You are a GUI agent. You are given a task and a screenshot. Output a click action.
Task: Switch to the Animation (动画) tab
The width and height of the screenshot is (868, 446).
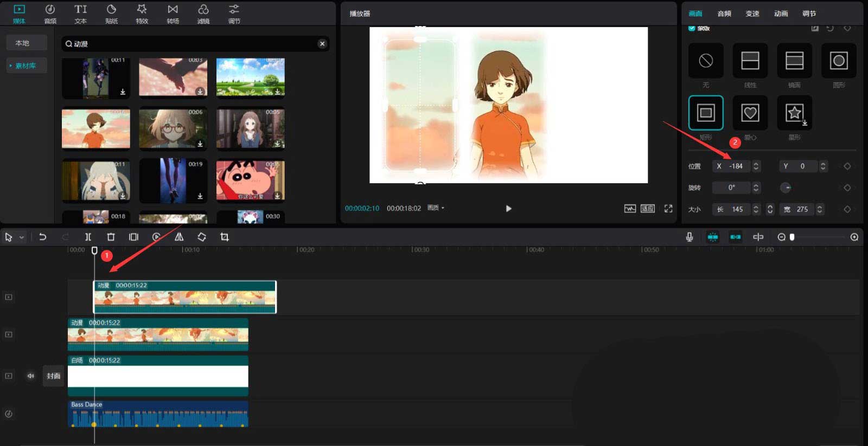pos(781,14)
